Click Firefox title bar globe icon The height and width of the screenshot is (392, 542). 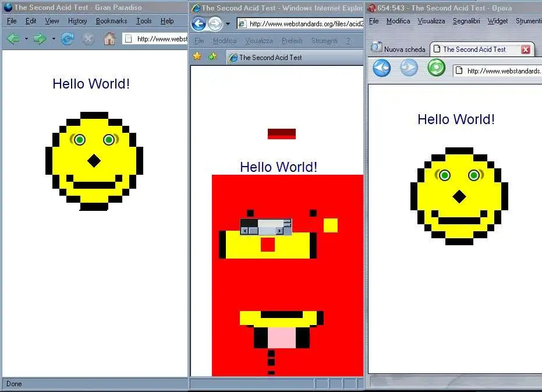tap(8, 7)
